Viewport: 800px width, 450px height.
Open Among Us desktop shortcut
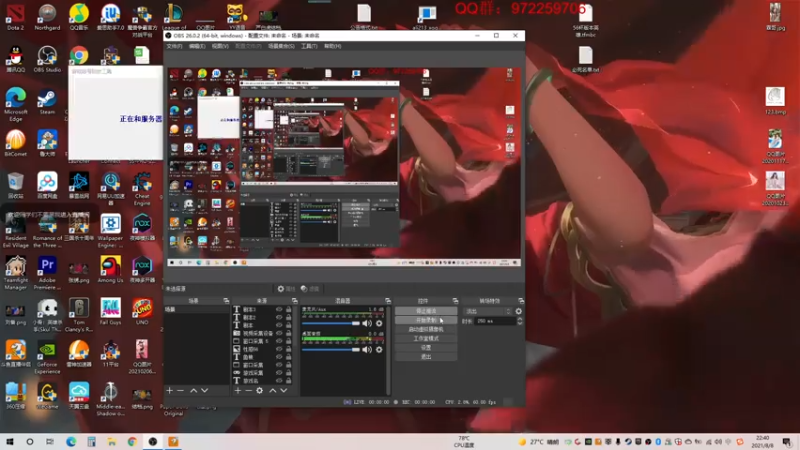point(110,269)
